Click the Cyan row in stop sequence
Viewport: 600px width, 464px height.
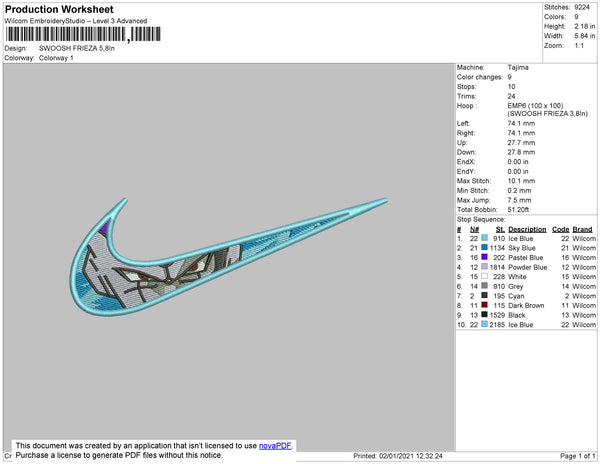point(526,296)
